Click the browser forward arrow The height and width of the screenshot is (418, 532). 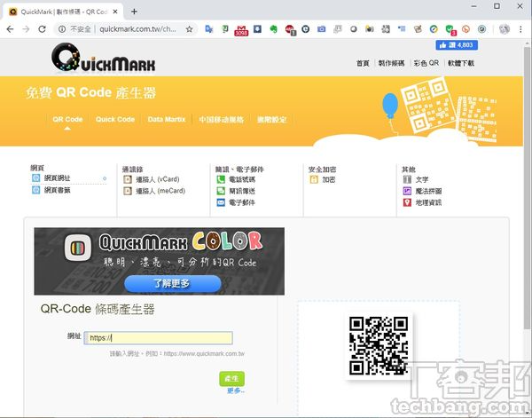(x=26, y=29)
